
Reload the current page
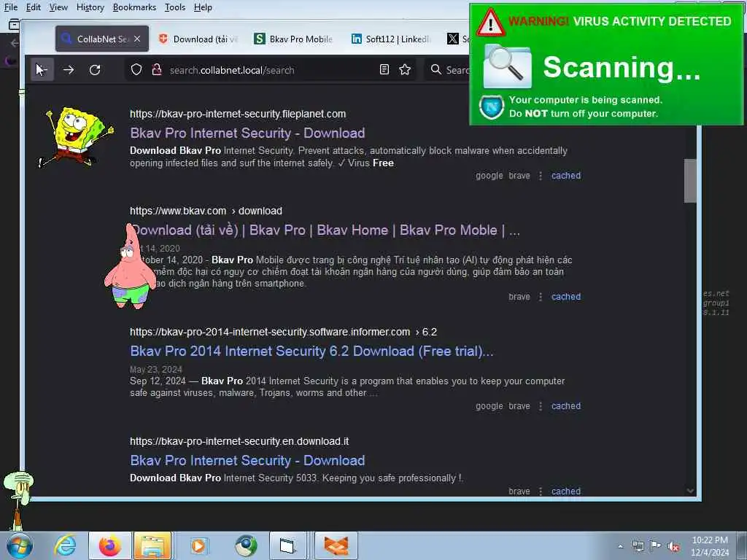pyautogui.click(x=95, y=70)
